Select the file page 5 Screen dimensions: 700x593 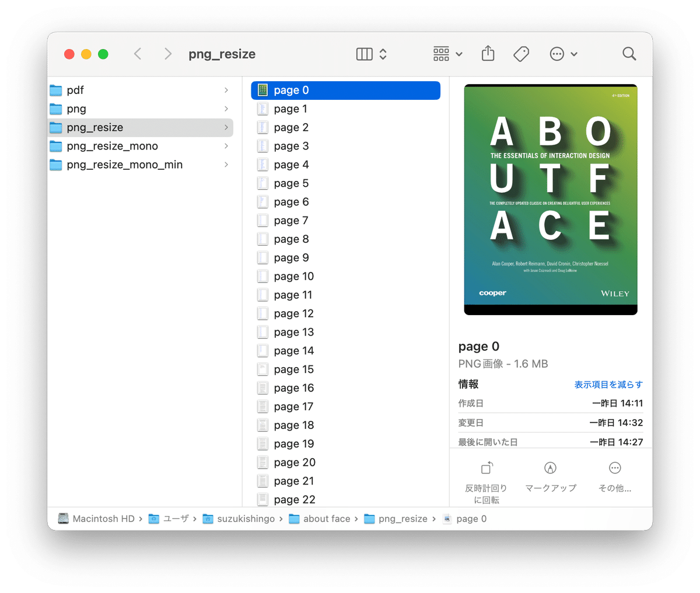345,183
